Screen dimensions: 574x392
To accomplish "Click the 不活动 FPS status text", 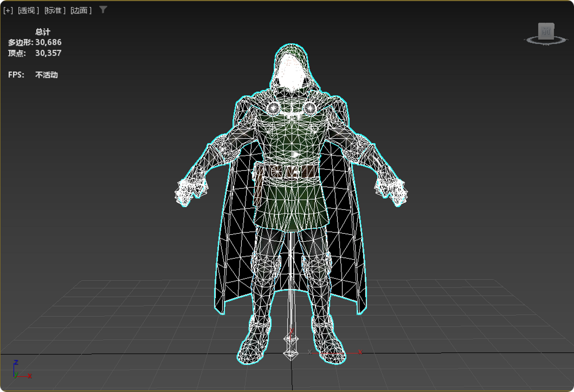I will tap(46, 75).
